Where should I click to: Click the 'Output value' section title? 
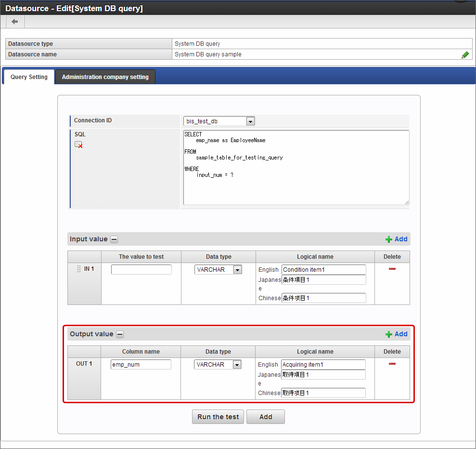[91, 334]
